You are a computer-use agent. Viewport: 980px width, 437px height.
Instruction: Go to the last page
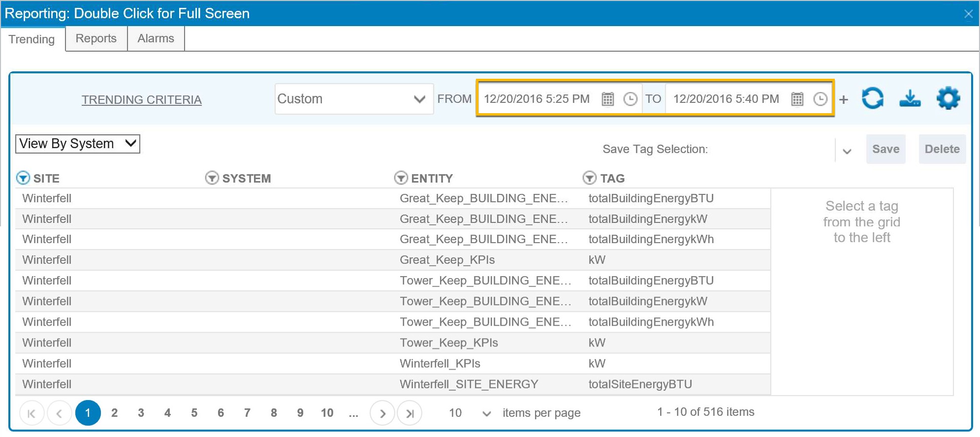(410, 413)
